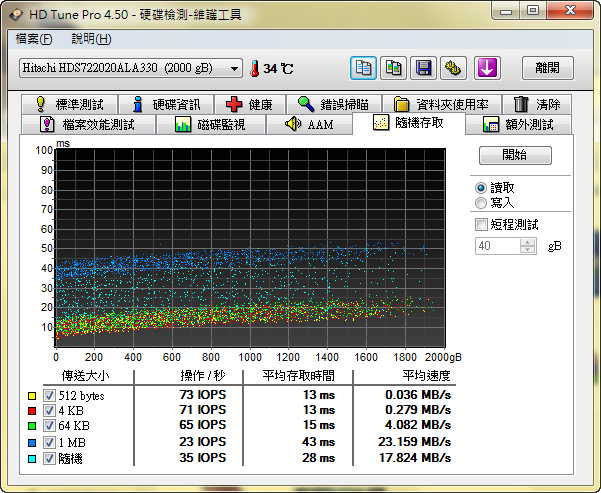This screenshot has height=493, width=601.
Task: Click the 65 IOPS value
Action: (x=202, y=425)
